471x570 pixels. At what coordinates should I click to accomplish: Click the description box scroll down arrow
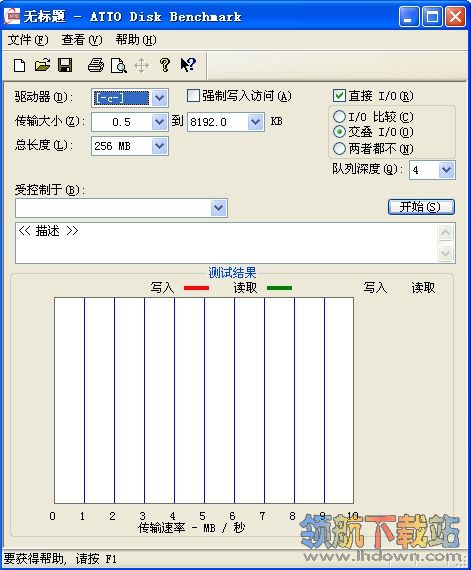pos(446,253)
